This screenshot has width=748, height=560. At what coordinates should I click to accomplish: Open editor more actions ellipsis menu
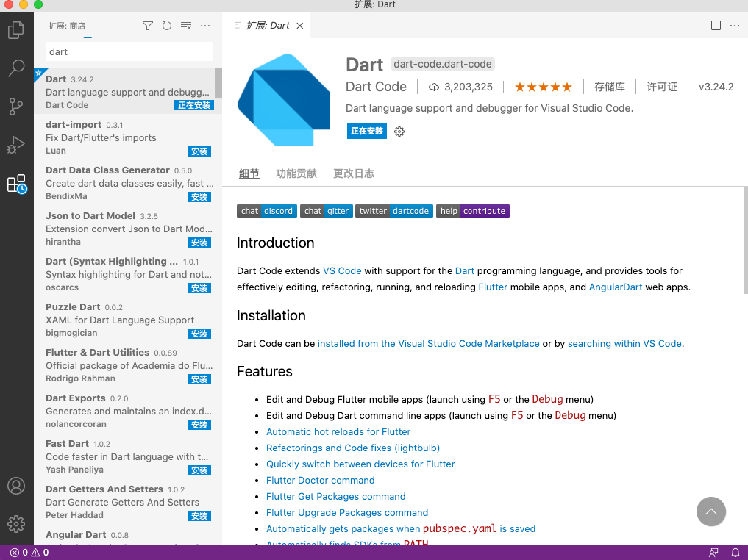(735, 26)
